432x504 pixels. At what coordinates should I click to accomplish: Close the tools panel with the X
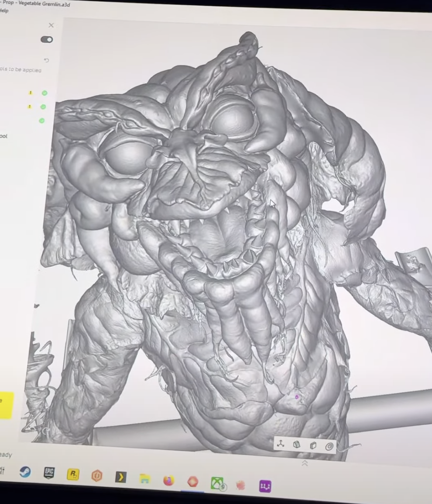coord(51,25)
